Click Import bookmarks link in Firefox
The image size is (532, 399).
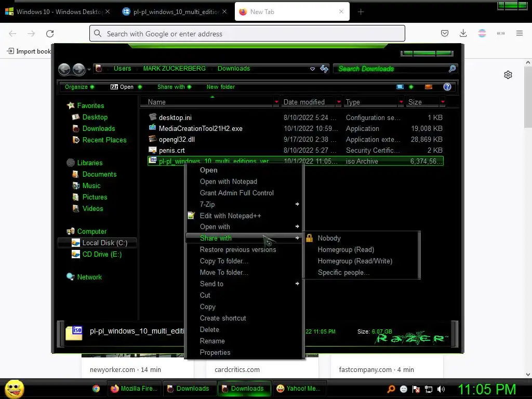click(29, 51)
